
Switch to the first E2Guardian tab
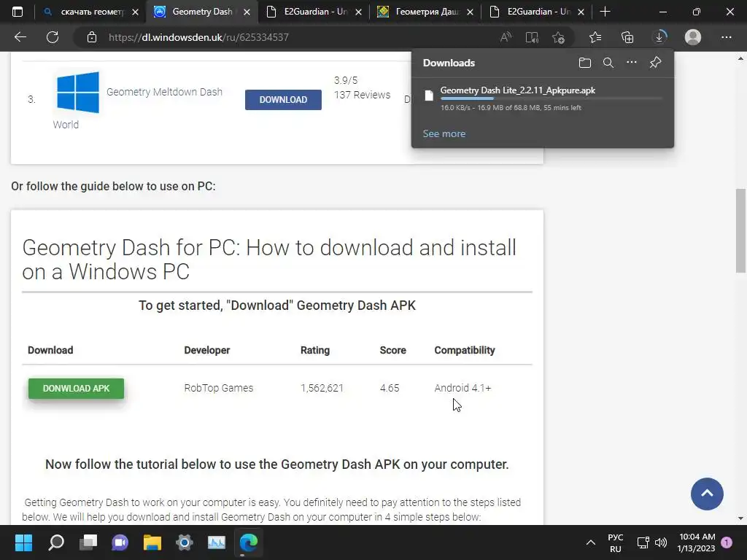pos(314,12)
